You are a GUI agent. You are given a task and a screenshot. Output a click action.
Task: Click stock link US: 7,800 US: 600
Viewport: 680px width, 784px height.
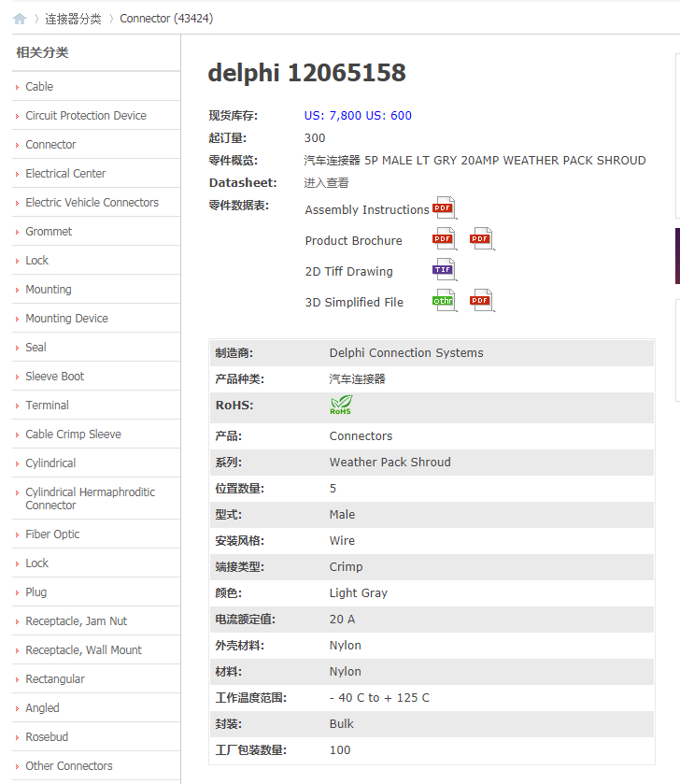tap(358, 116)
